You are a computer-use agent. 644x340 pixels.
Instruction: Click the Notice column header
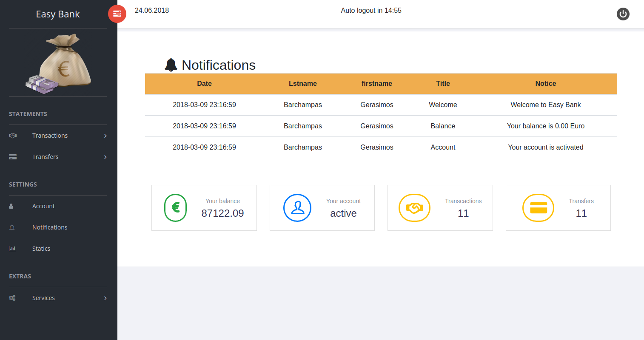click(x=546, y=84)
